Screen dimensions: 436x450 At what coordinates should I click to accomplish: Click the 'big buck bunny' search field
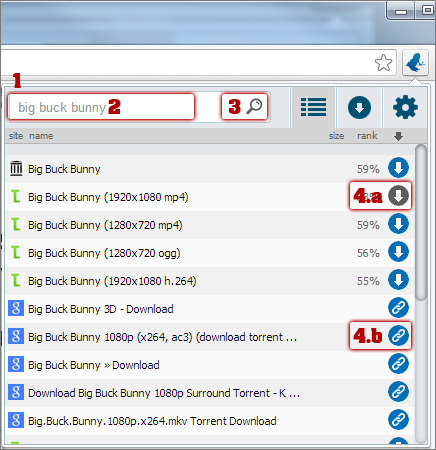click(101, 107)
